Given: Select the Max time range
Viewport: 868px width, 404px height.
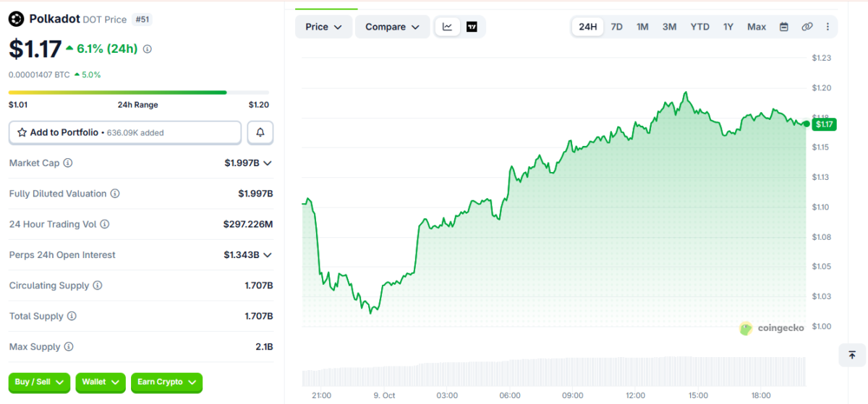Looking at the screenshot, I should coord(757,27).
